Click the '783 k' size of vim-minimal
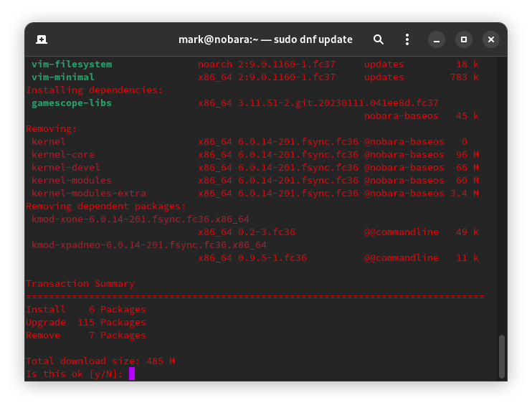532x408 pixels. (465, 77)
